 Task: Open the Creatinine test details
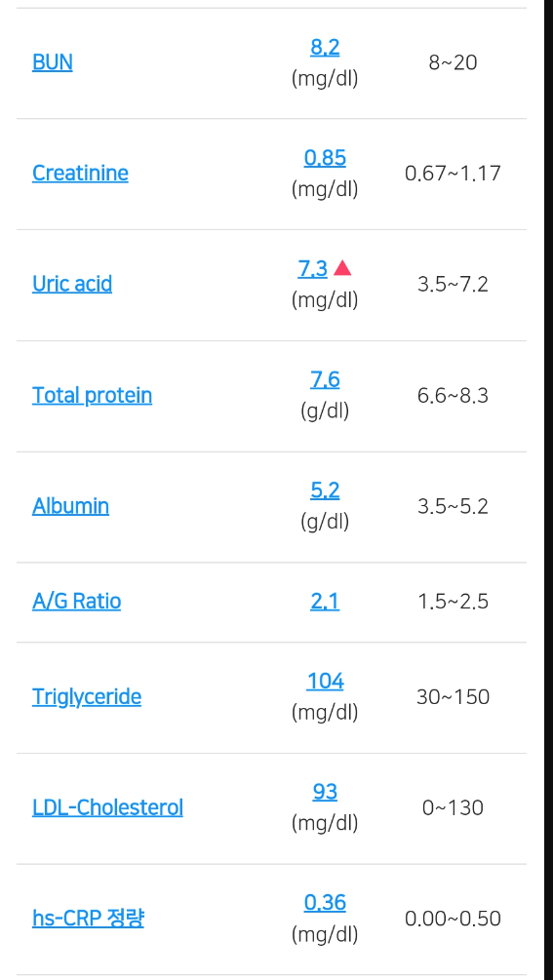(80, 174)
